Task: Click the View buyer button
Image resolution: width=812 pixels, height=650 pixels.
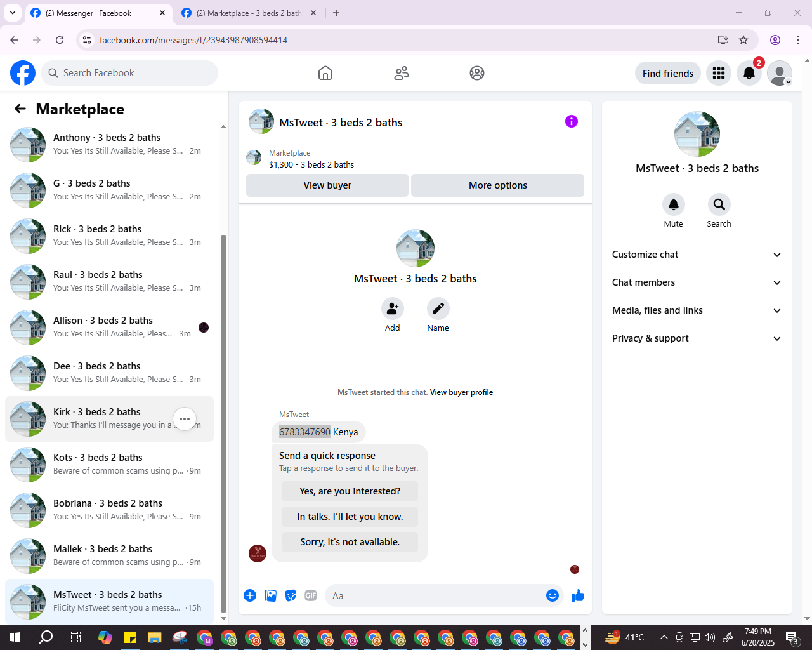Action: click(x=327, y=185)
